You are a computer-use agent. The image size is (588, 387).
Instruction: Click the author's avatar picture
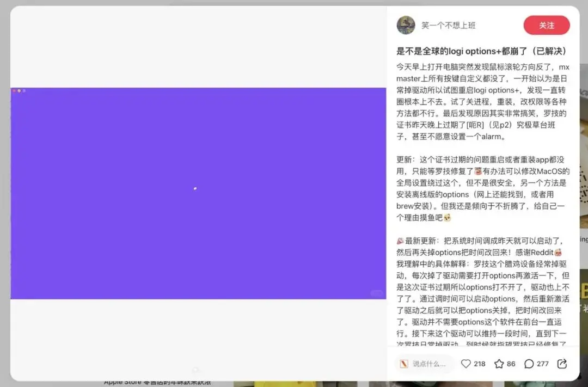[406, 24]
